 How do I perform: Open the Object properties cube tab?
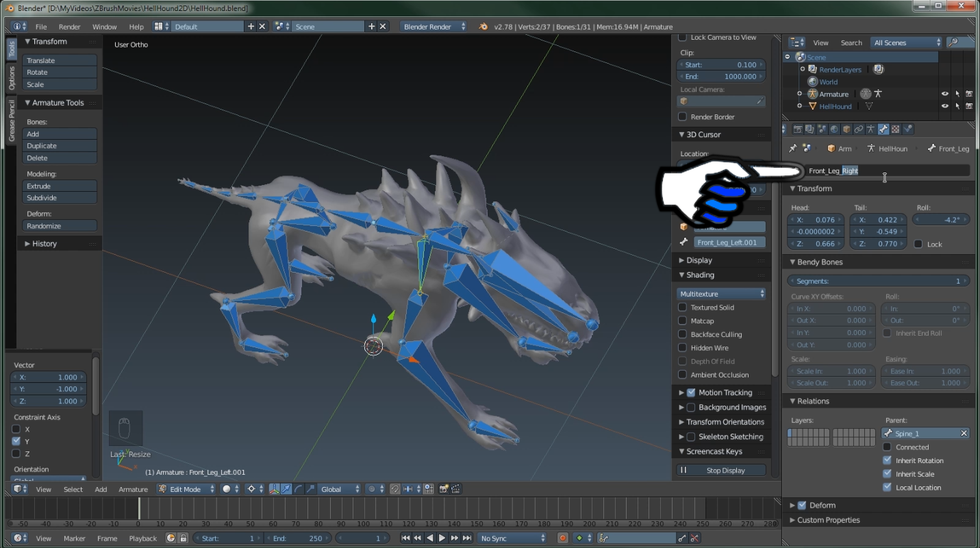846,129
